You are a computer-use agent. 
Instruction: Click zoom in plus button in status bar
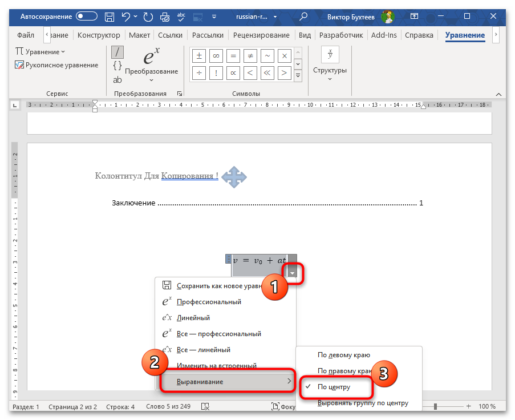(x=469, y=406)
